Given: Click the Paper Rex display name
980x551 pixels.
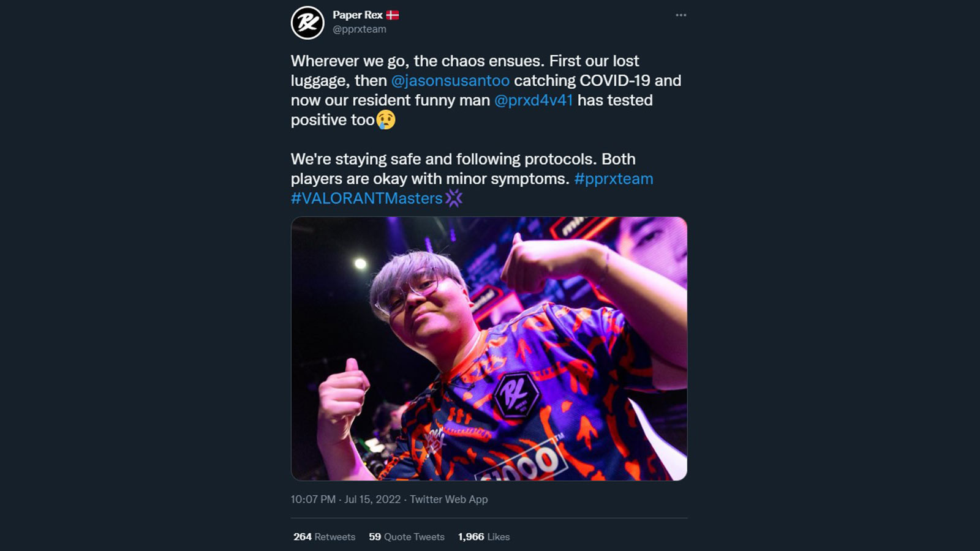Looking at the screenshot, I should click(x=358, y=15).
